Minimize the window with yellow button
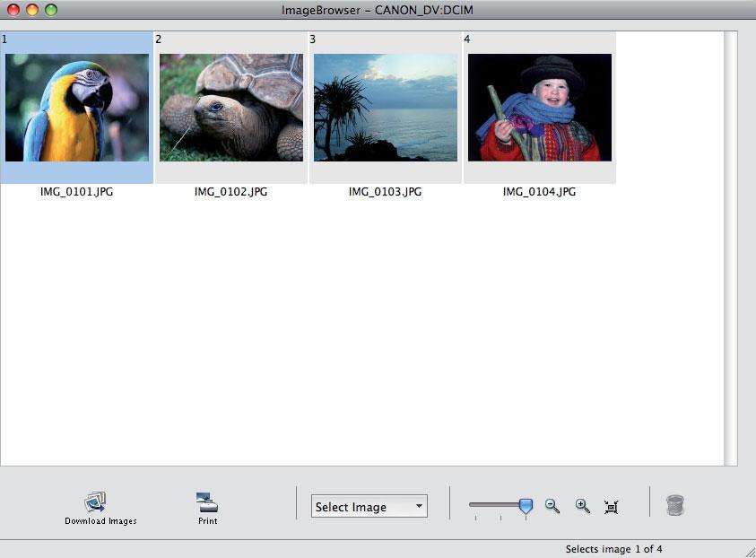756x558 pixels. tap(32, 10)
